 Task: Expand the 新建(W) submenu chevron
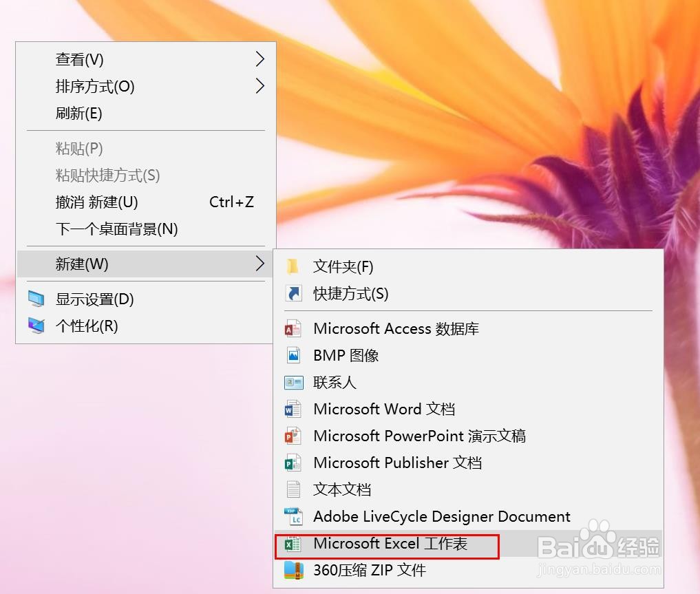(x=259, y=264)
